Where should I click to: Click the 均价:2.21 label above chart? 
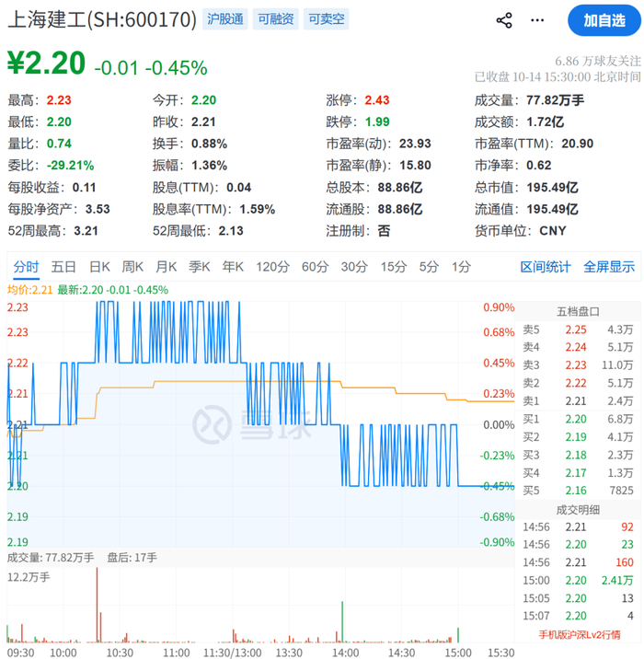(x=29, y=290)
